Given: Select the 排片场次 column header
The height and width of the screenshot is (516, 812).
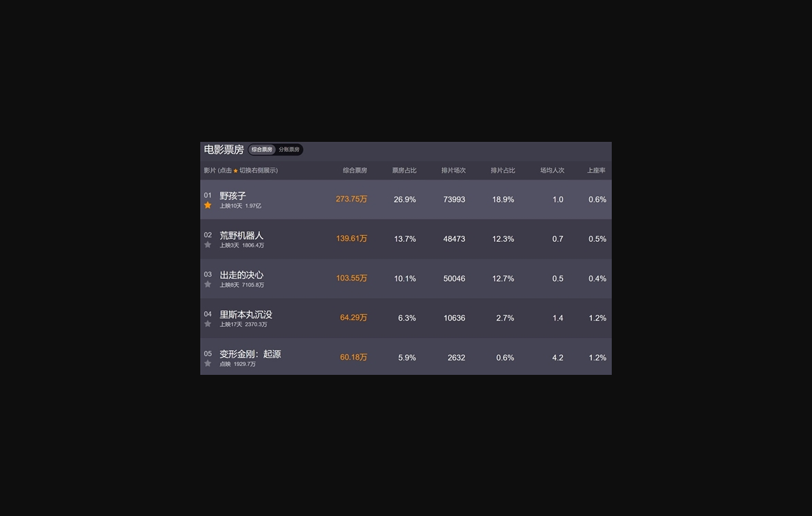Looking at the screenshot, I should point(453,171).
